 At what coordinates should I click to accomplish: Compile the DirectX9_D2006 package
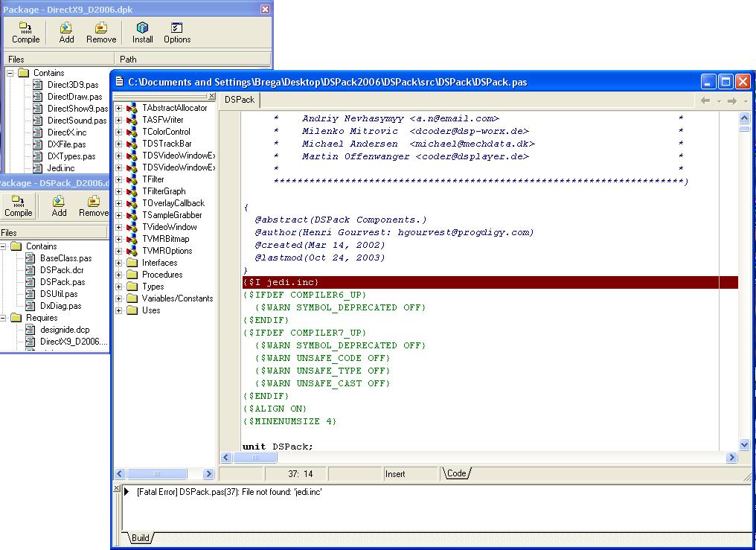tap(25, 33)
